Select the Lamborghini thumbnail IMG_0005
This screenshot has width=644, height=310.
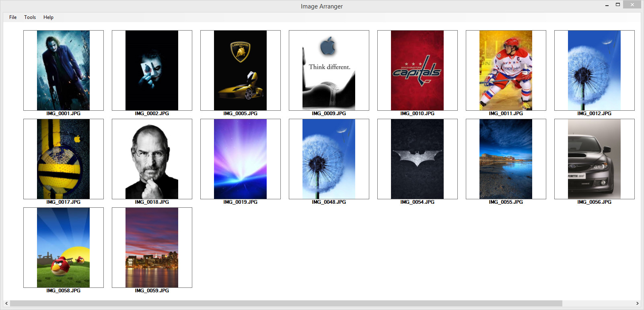(x=241, y=70)
